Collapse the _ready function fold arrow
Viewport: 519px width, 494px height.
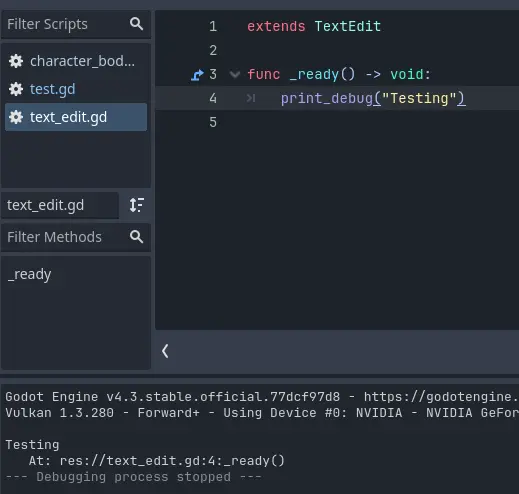click(x=235, y=74)
